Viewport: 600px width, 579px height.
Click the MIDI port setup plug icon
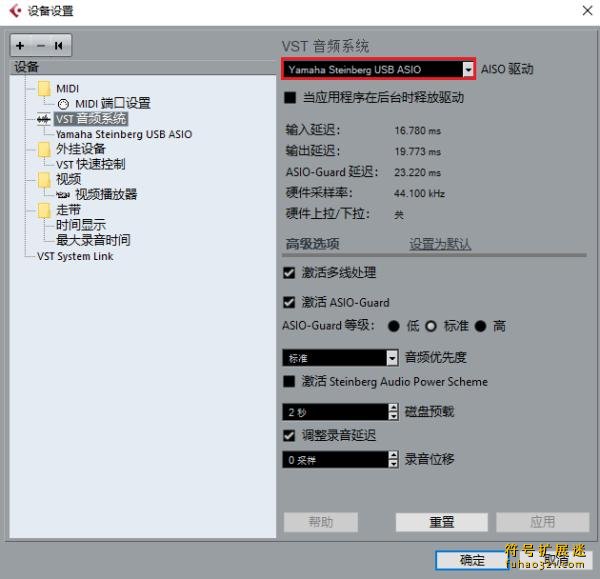[x=63, y=104]
